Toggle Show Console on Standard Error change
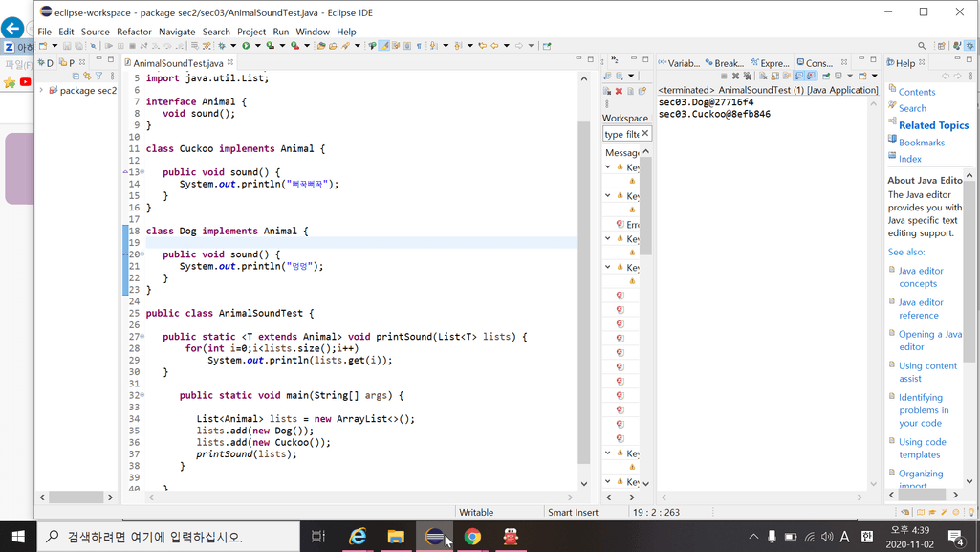 811,77
